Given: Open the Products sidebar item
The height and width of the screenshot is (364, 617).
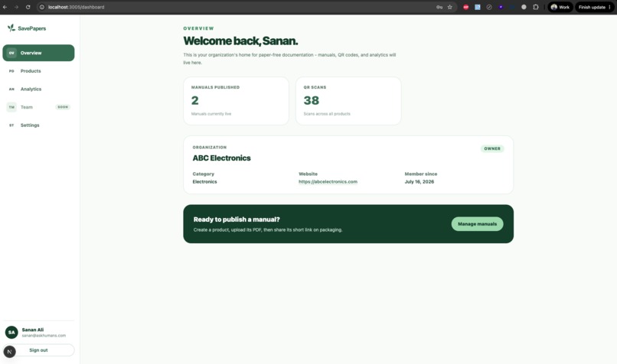Looking at the screenshot, I should [38, 71].
